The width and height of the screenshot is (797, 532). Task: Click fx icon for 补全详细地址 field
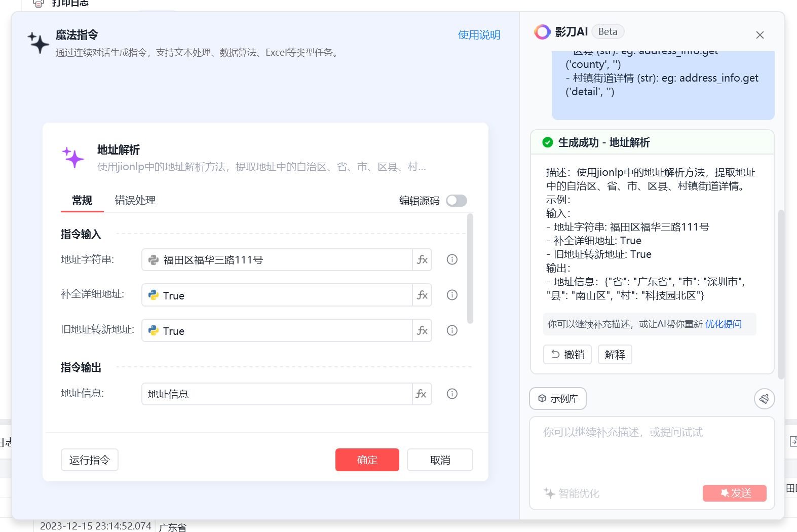422,295
